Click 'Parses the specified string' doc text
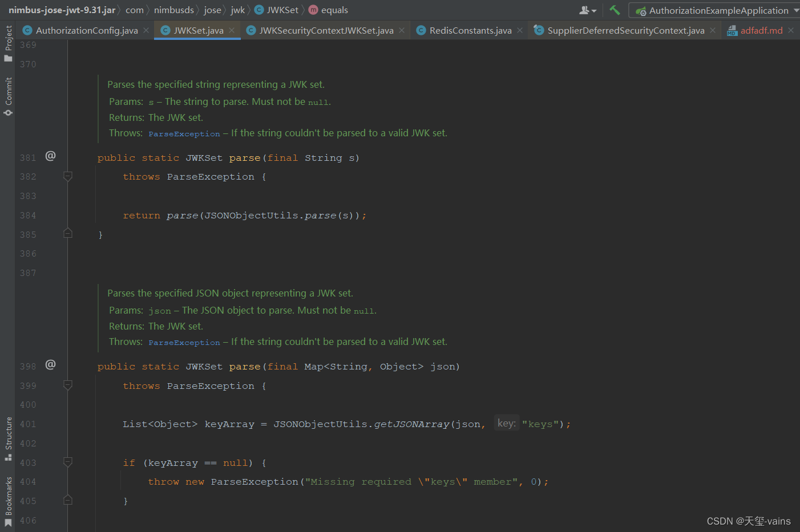Image resolution: width=800 pixels, height=532 pixels. (216, 84)
